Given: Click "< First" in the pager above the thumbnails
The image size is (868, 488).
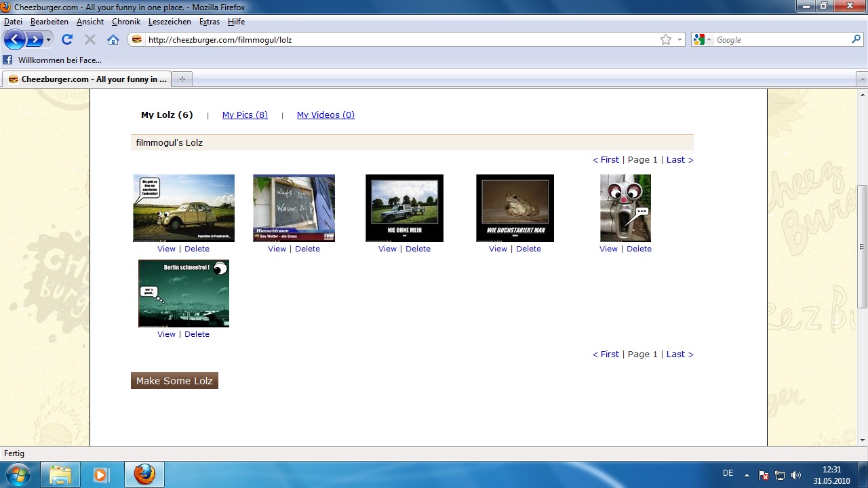Looking at the screenshot, I should [x=606, y=160].
